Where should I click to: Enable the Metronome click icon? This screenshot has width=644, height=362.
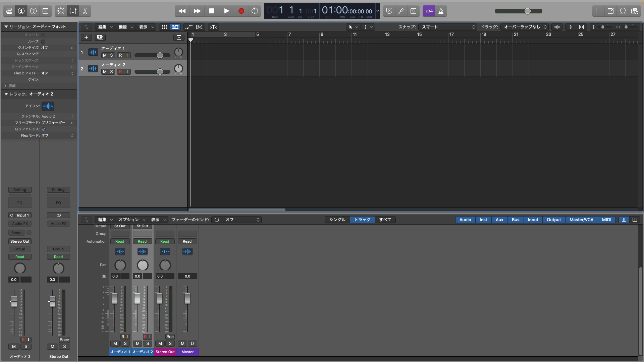tap(441, 11)
